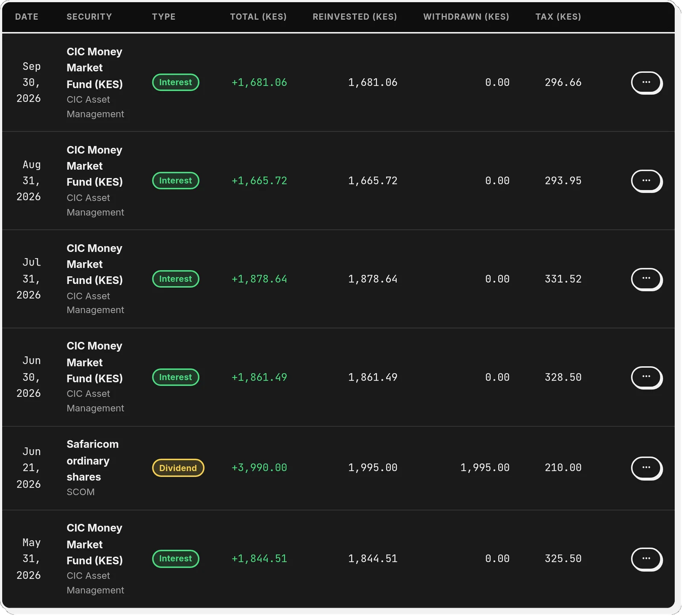Click the REINVESTED (KES) column header
The image size is (682, 616).
click(x=355, y=17)
